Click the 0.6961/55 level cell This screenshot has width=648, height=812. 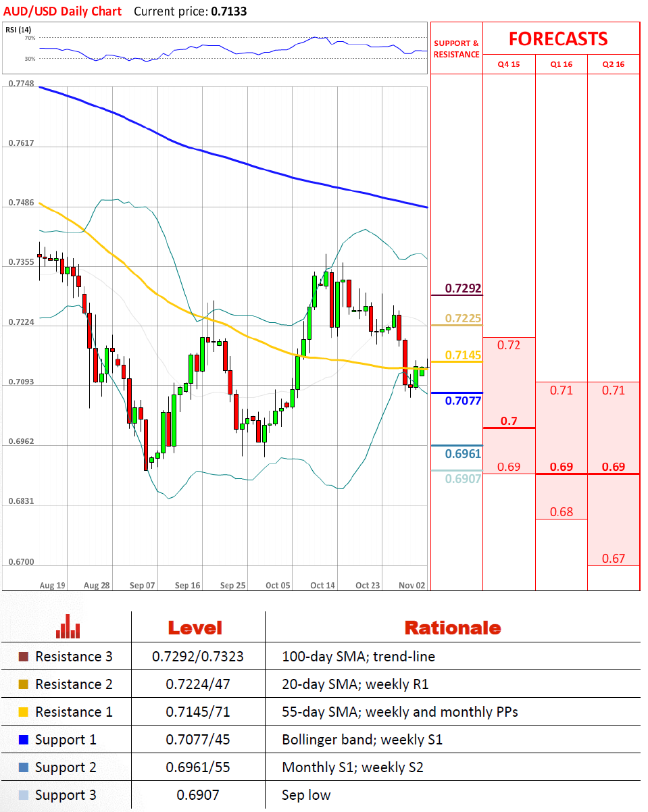click(197, 767)
